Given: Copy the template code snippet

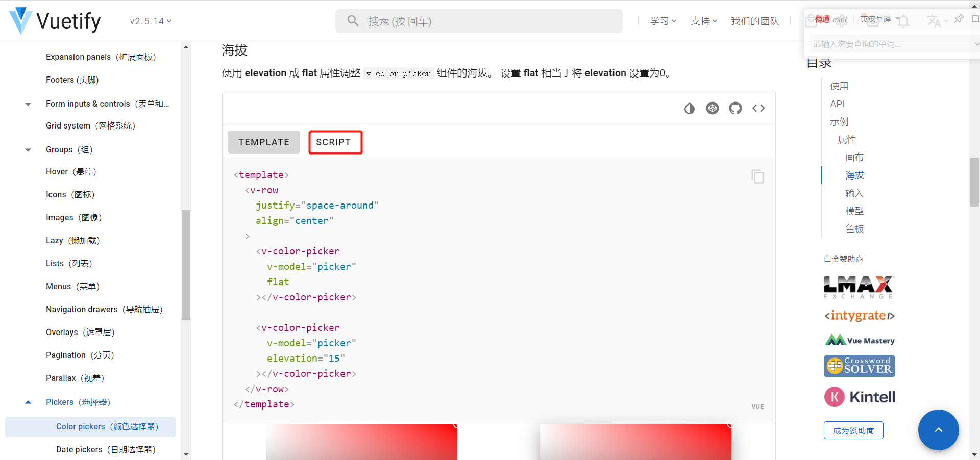Looking at the screenshot, I should pos(757,176).
